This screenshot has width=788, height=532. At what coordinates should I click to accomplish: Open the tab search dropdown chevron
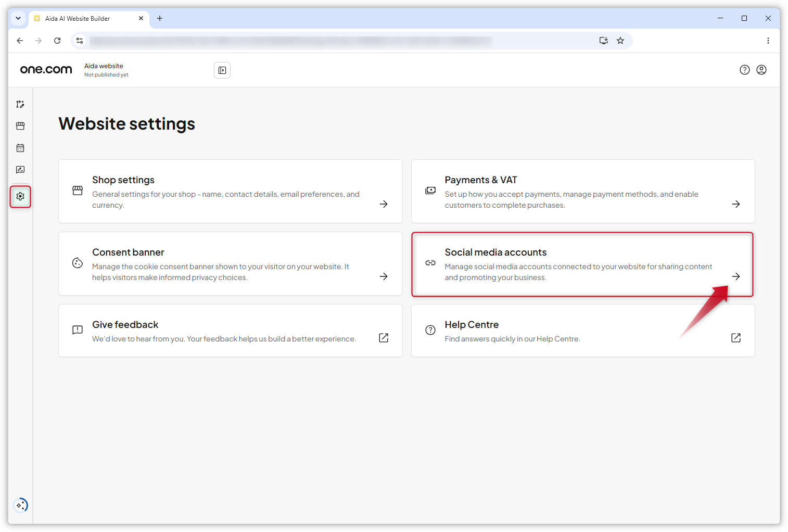point(18,18)
